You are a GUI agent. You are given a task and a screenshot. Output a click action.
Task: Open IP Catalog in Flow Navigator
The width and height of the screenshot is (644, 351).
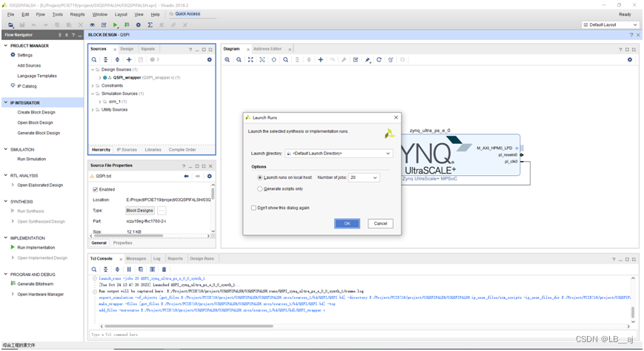point(27,86)
